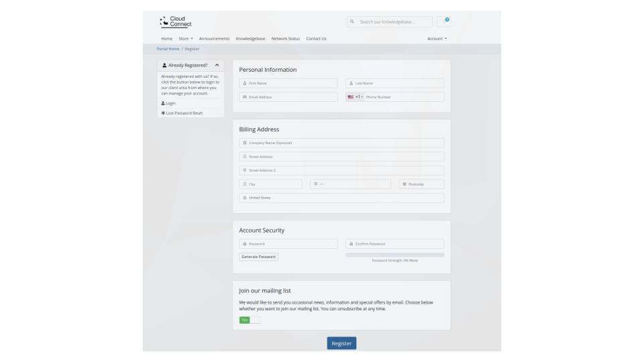Click the Portal Home breadcrumb link

[x=168, y=49]
